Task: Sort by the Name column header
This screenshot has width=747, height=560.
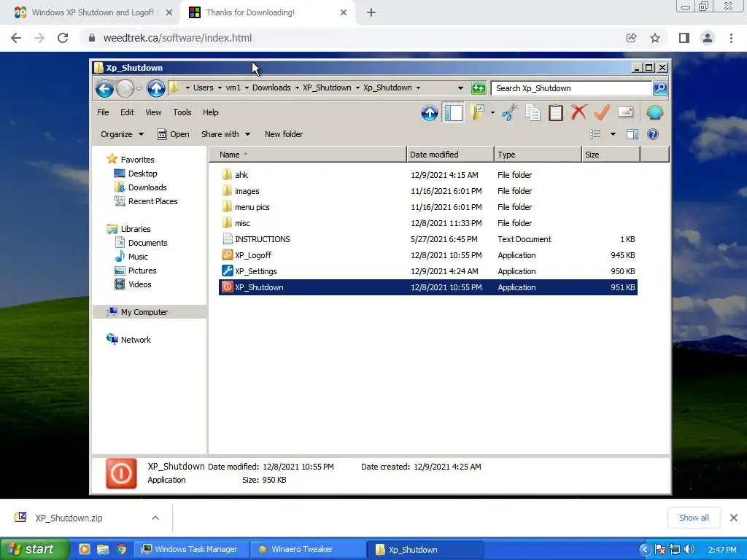Action: pyautogui.click(x=307, y=155)
